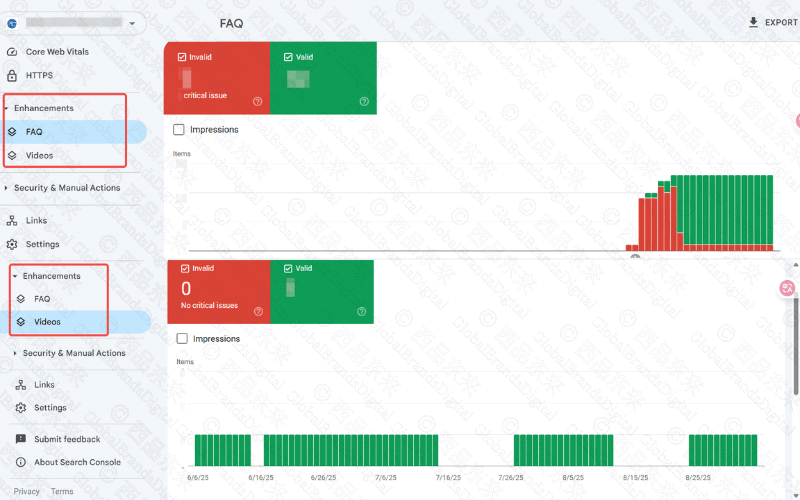Click the vertical scrollbar on the right
This screenshot has width=800, height=500.
[795, 350]
